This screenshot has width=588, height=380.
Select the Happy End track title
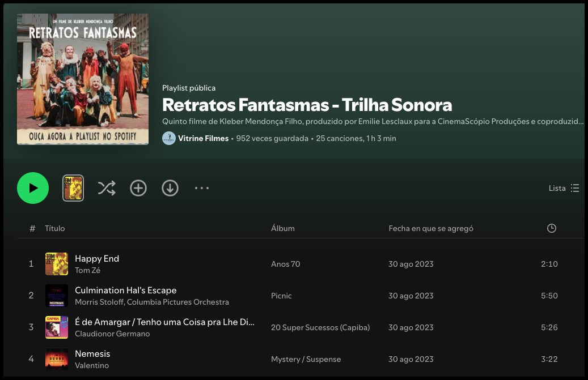point(97,259)
